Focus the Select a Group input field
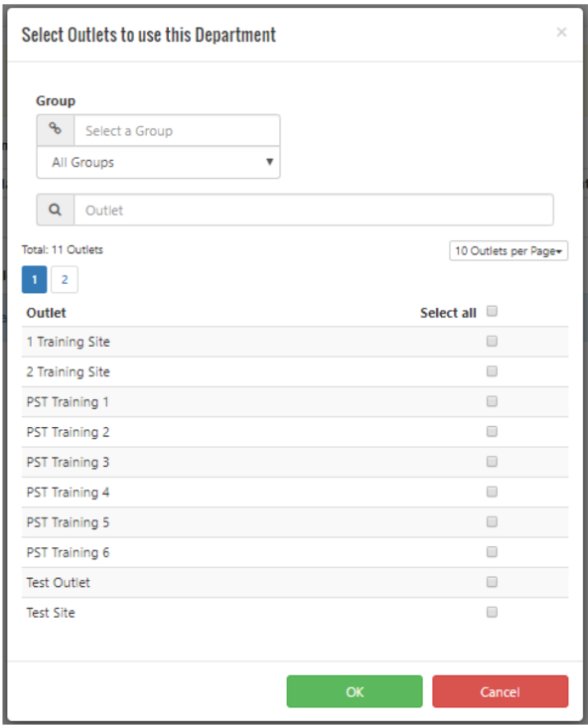The height and width of the screenshot is (726, 588). [177, 130]
